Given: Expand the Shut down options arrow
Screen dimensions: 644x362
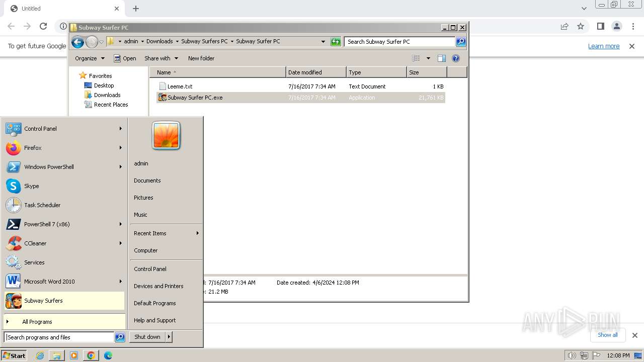Looking at the screenshot, I should (x=169, y=337).
